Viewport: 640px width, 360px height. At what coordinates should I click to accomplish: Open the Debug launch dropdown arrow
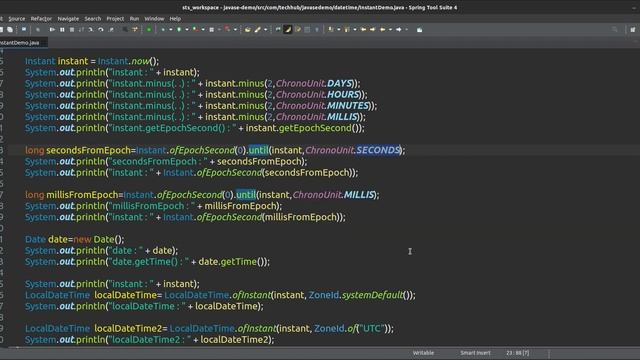[x=171, y=29]
